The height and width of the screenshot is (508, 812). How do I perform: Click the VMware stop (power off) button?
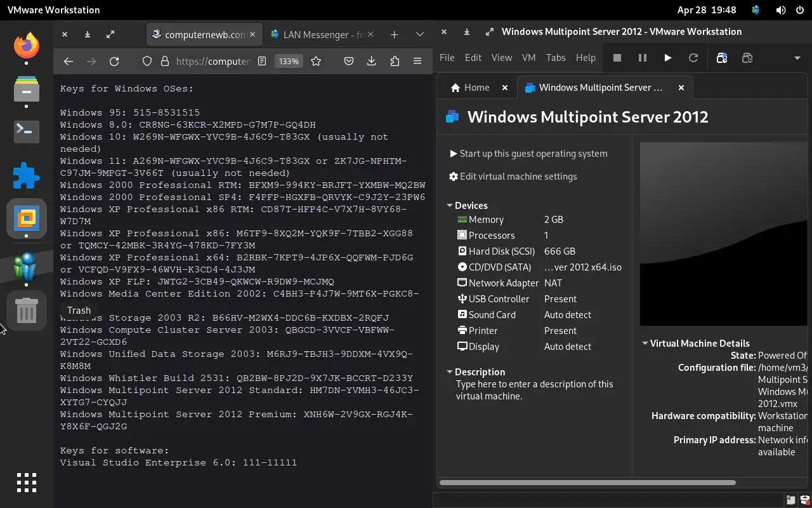pyautogui.click(x=617, y=58)
